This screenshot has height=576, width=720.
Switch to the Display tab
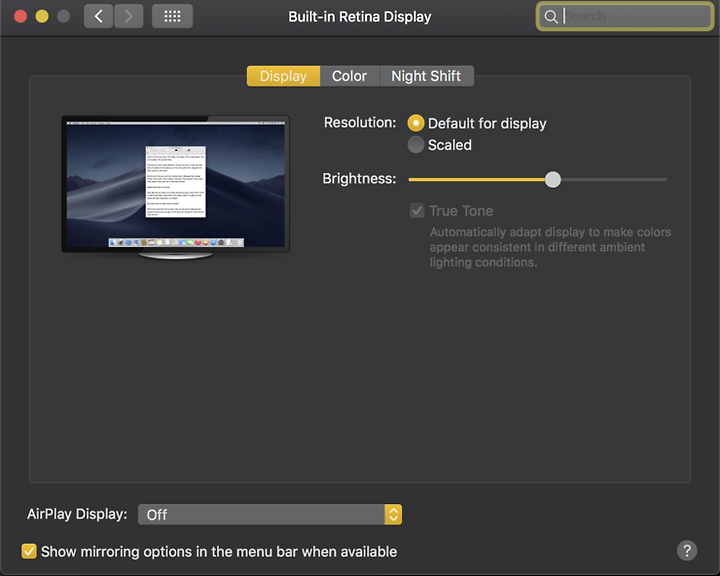[283, 76]
